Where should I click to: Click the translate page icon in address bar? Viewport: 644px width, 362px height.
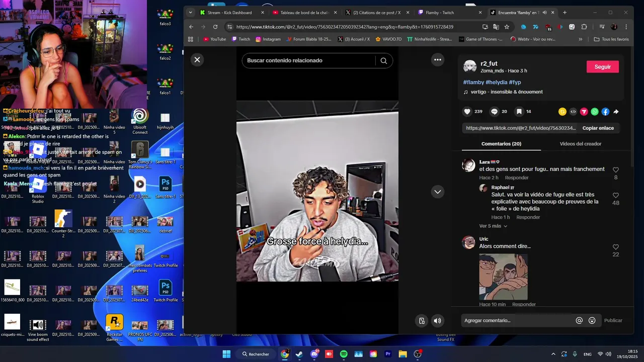(496, 27)
